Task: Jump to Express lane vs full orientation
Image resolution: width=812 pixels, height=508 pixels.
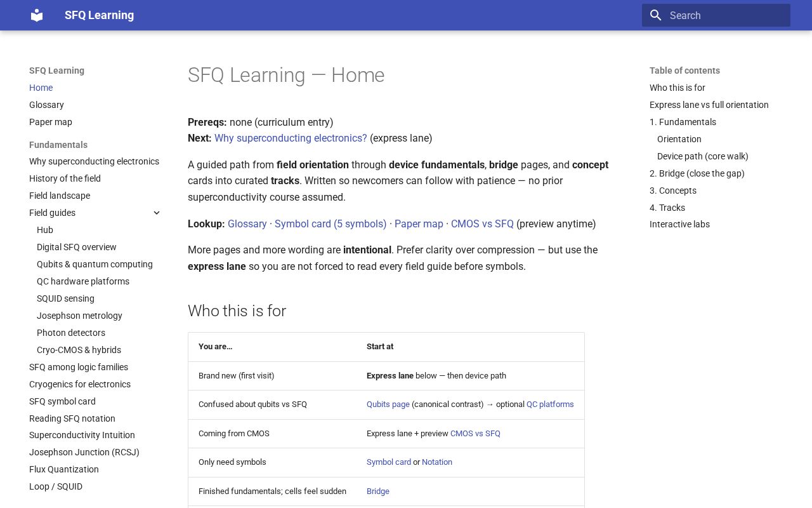Action: coord(709,105)
